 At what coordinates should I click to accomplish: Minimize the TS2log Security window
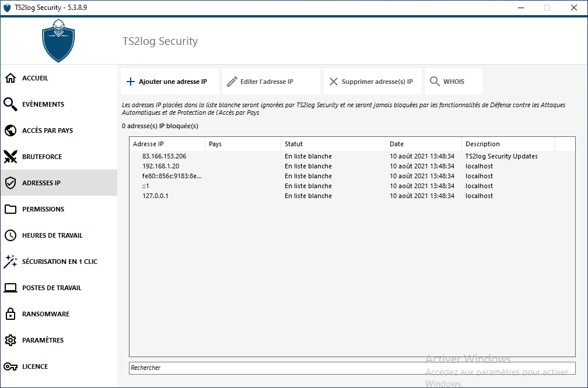pyautogui.click(x=520, y=8)
